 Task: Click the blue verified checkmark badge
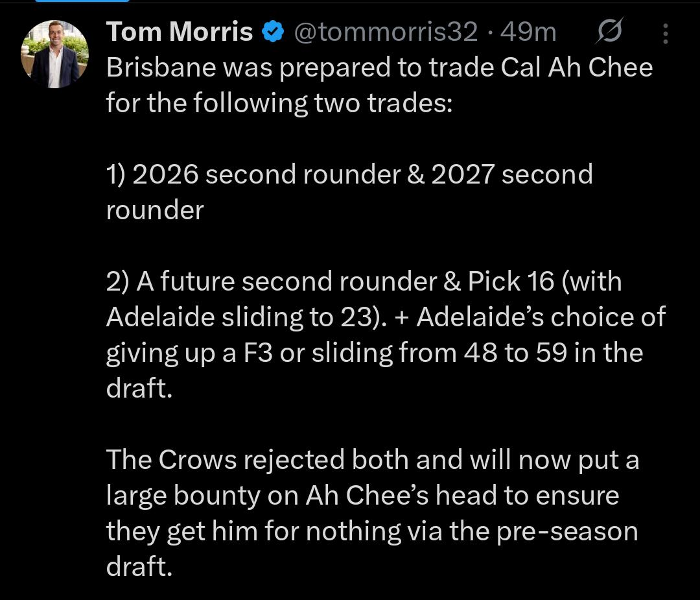273,32
